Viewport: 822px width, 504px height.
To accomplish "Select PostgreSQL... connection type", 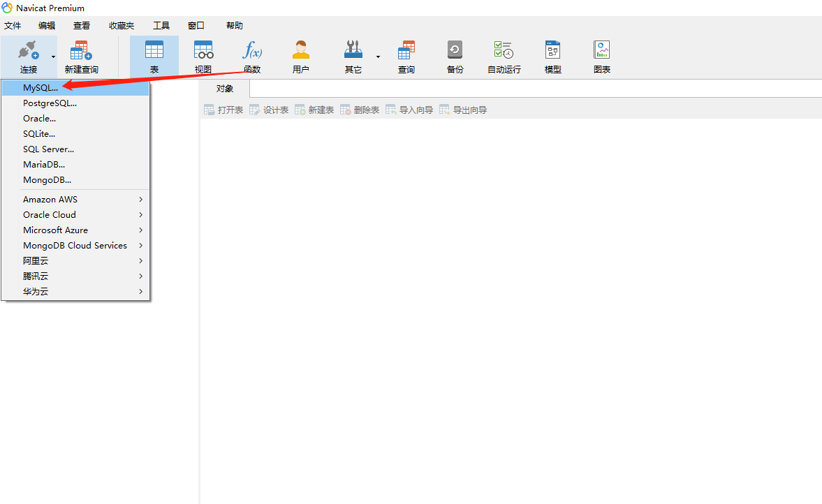I will [50, 103].
